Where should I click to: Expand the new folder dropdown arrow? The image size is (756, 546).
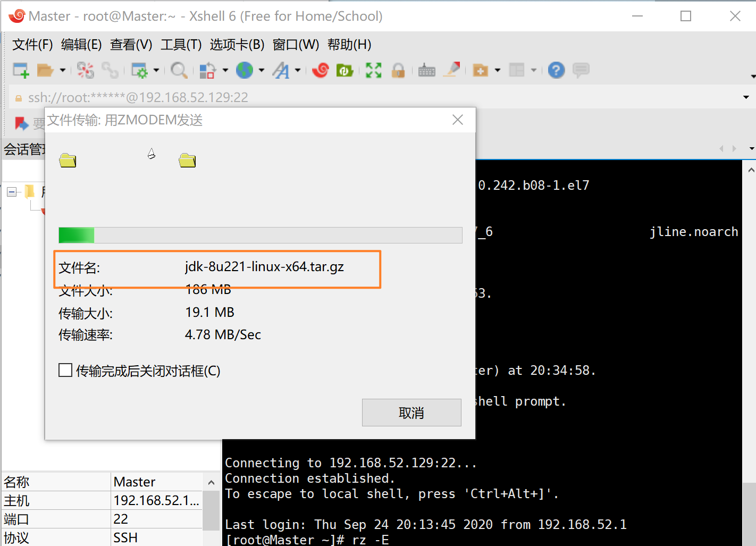pos(498,70)
